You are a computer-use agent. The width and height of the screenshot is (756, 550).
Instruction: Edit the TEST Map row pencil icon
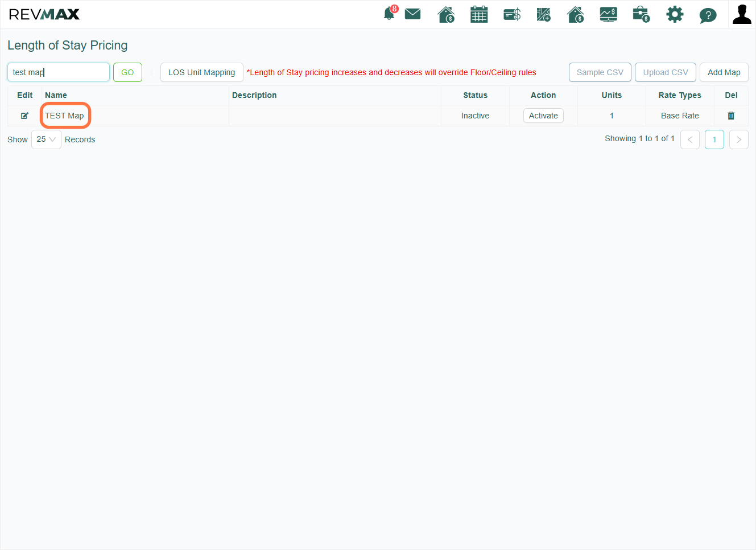point(24,116)
